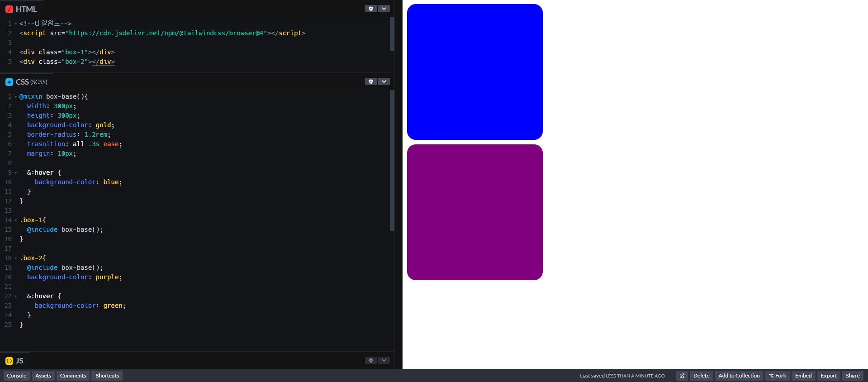Fold the .box-1 rule block
This screenshot has height=382, width=868.
[x=16, y=220]
